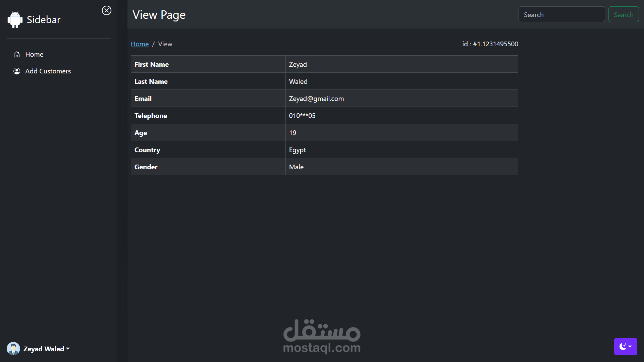644x362 pixels.
Task: Focus the Search input field
Action: 561,14
